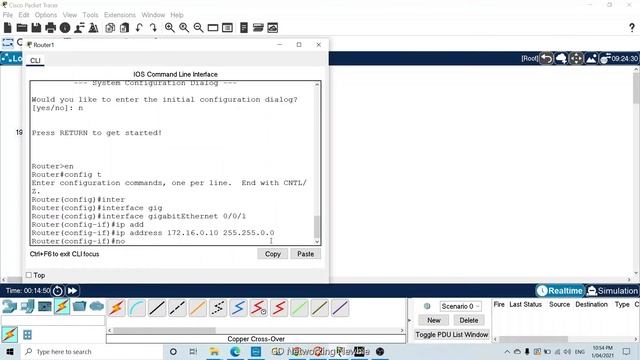Select the Console cable
The width and height of the screenshot is (640, 360).
coord(137,308)
